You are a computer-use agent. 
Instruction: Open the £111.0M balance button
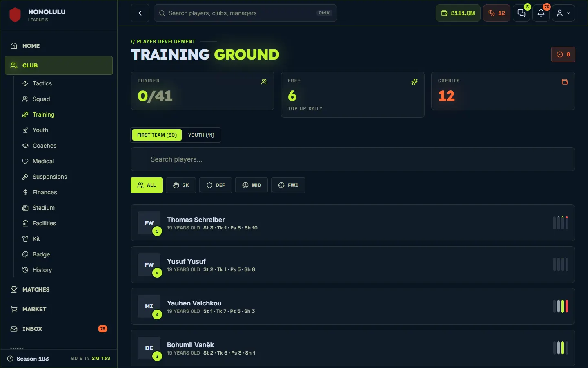[458, 13]
